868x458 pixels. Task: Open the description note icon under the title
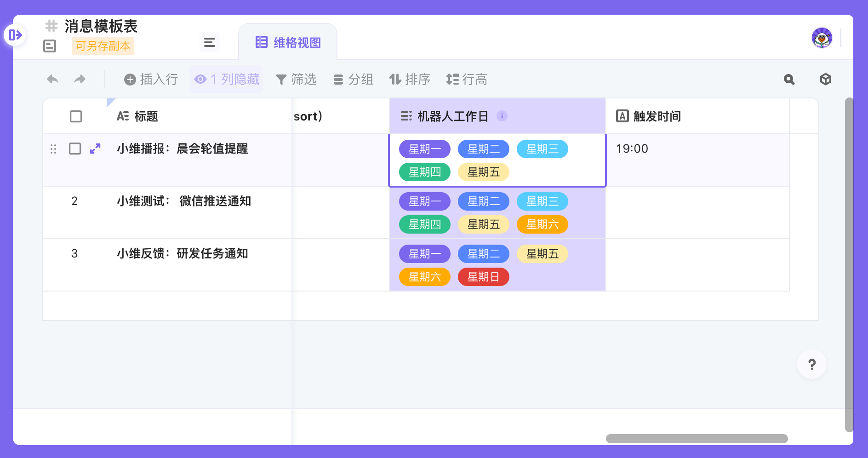pos(50,46)
